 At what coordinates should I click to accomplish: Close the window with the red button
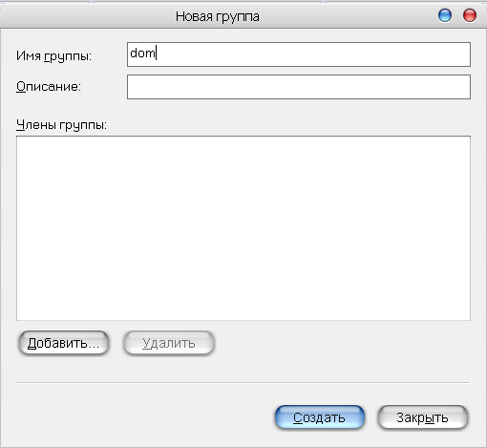click(470, 15)
